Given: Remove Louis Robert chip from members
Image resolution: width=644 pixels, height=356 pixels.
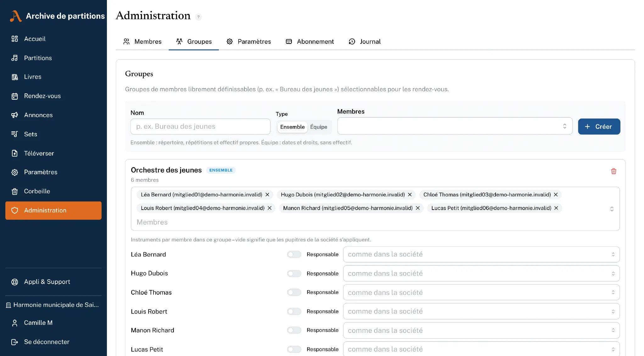Looking at the screenshot, I should coord(269,208).
